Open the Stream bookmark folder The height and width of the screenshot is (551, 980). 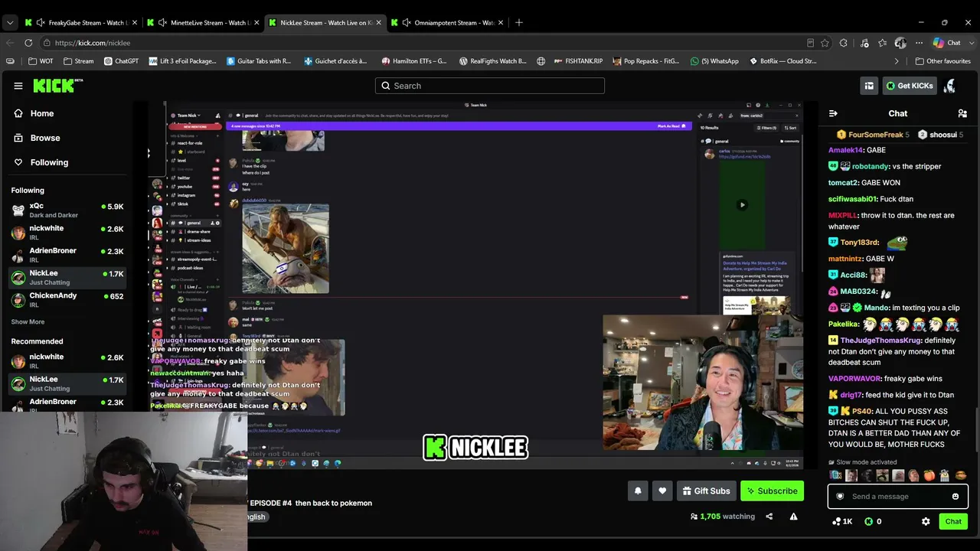point(79,61)
